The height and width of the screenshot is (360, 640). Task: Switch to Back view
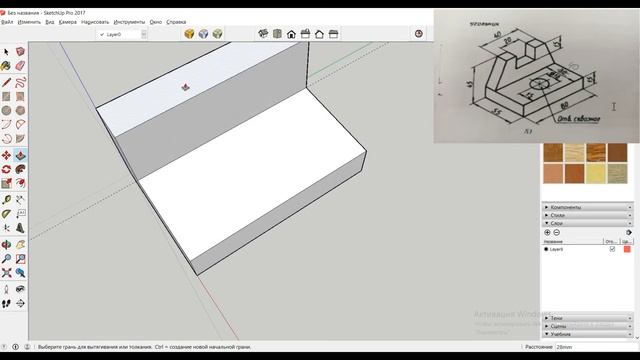[319, 34]
